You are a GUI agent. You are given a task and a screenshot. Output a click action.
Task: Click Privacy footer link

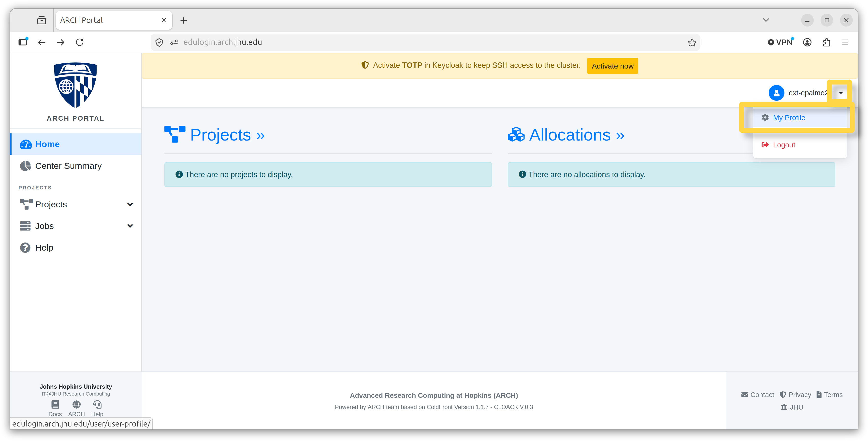tap(795, 395)
